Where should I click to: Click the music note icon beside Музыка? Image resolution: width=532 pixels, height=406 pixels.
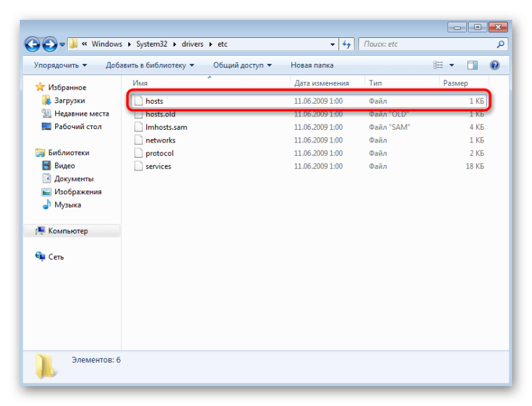click(x=46, y=205)
